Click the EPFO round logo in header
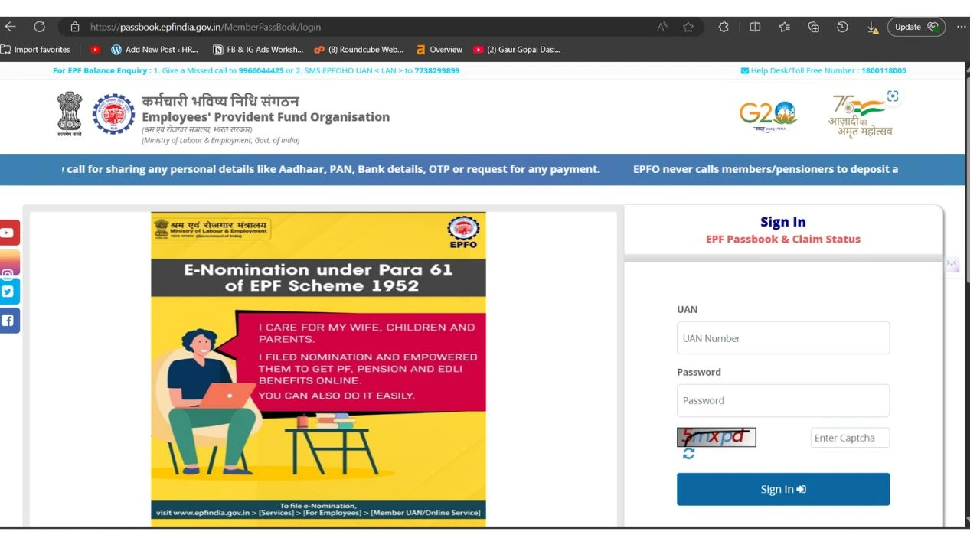The image size is (980, 551). click(x=113, y=114)
